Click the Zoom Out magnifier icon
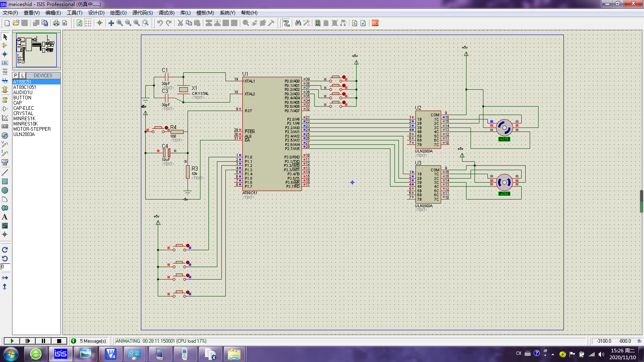The image size is (644, 362). click(128, 23)
